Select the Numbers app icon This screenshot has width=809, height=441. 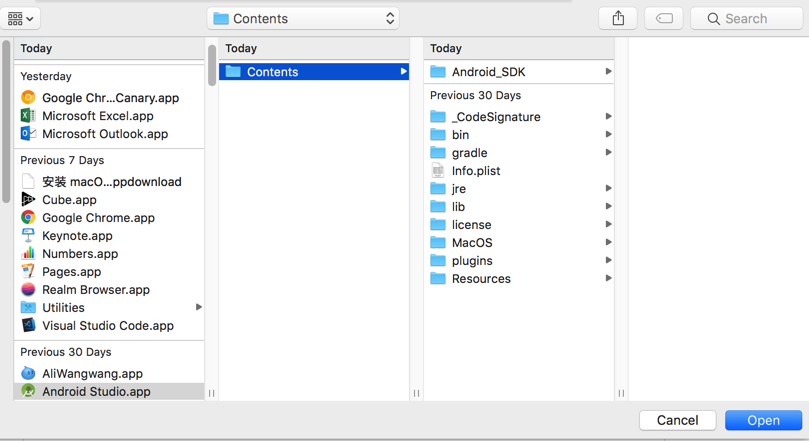pos(28,254)
